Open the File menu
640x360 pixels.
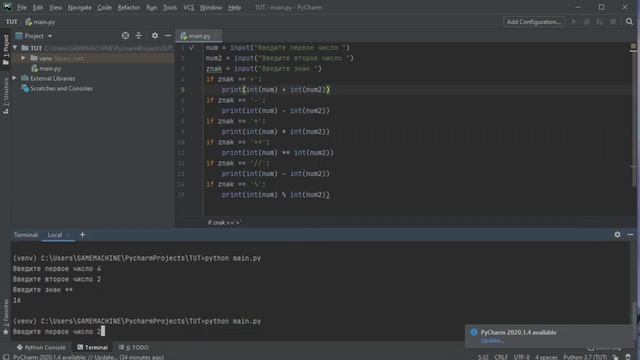click(x=22, y=7)
